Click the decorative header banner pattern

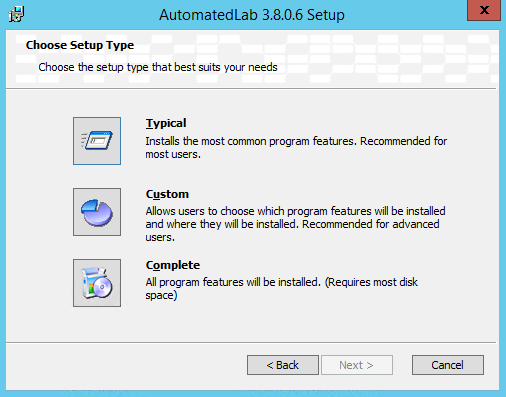coord(383,58)
